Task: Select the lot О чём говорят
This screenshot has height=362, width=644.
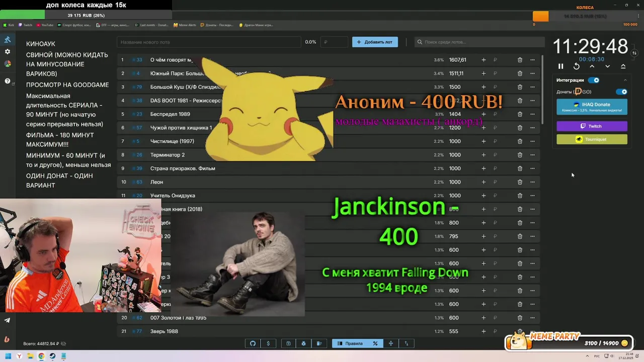Action: point(171,60)
